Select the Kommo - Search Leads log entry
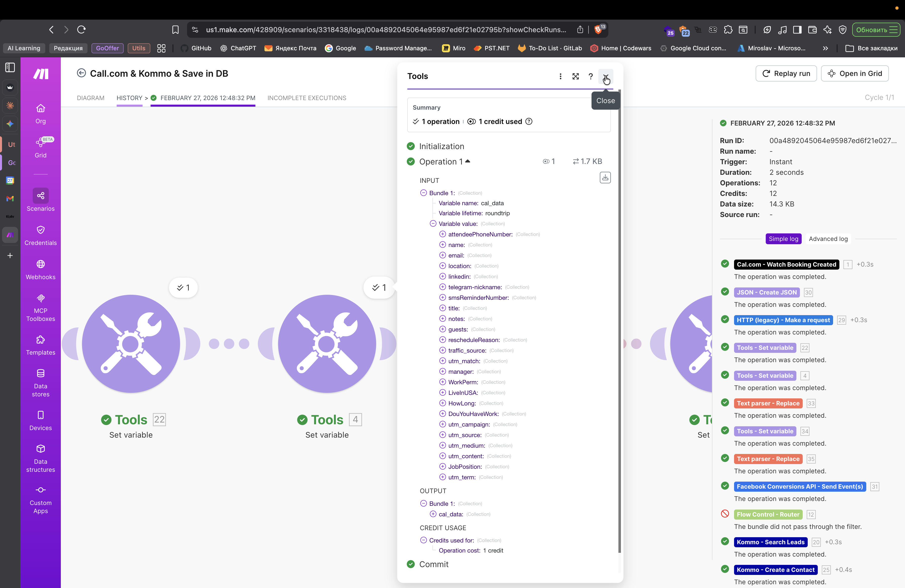 tap(771, 542)
